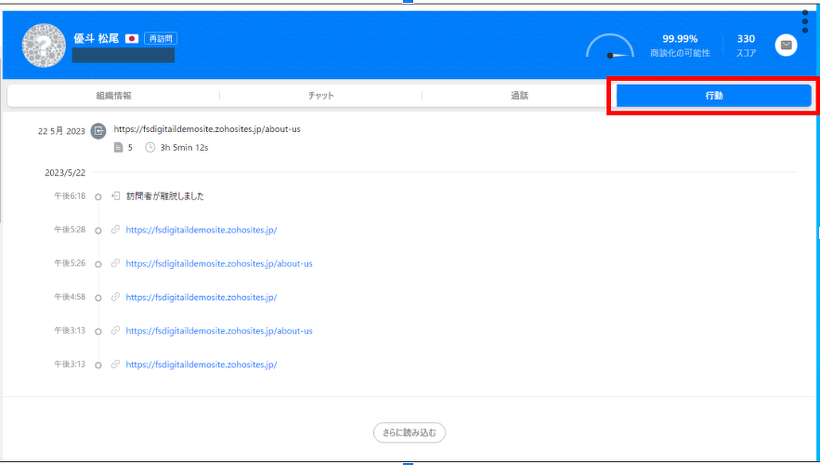Viewport: 820px width, 465px height.
Task: Click the page count document icon
Action: (118, 147)
